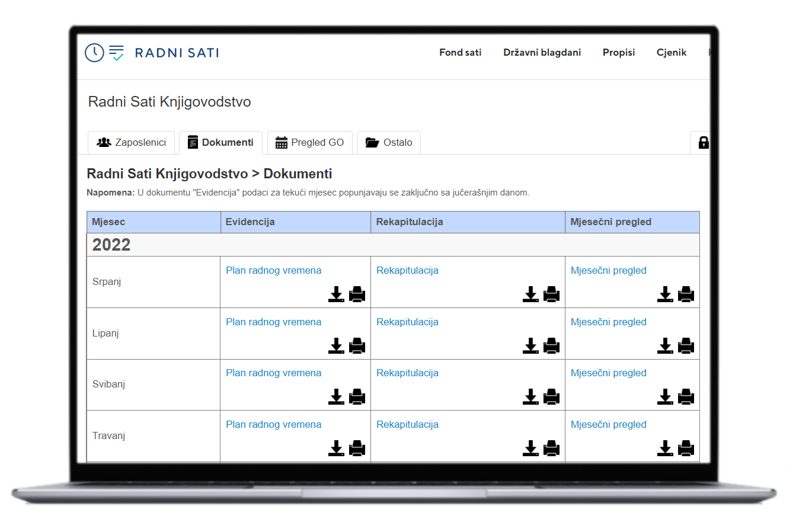The image size is (812, 519).
Task: Open Srpanj Plan radnog vremena link
Action: pyautogui.click(x=273, y=271)
